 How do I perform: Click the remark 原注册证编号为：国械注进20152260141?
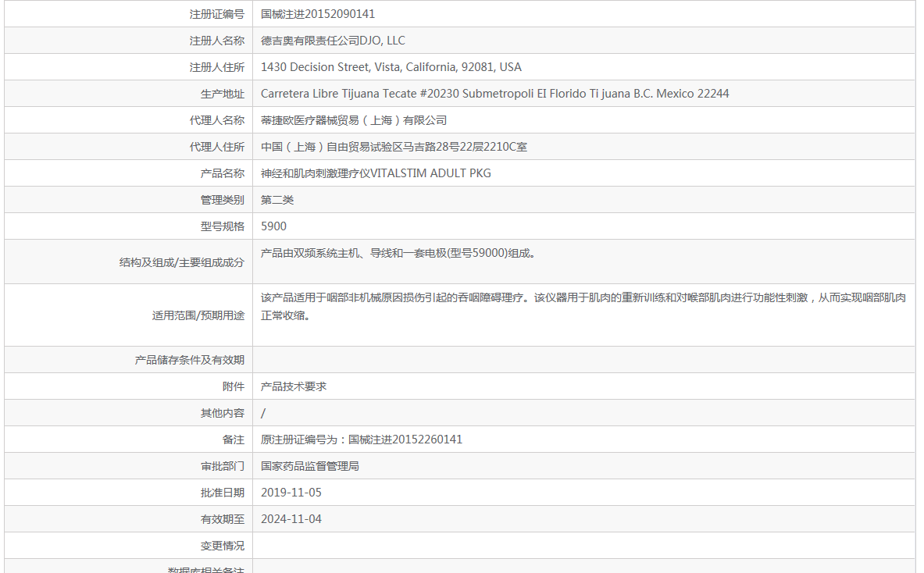point(363,439)
